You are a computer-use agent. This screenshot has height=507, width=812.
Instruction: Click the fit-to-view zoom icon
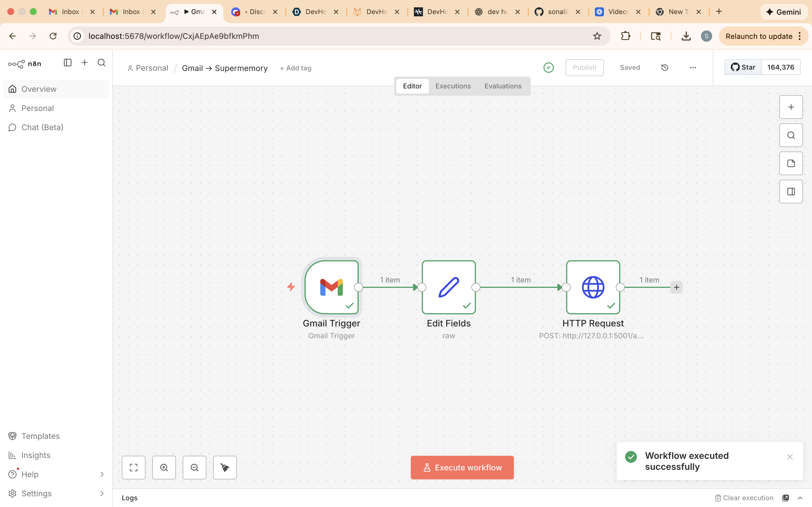pos(134,468)
